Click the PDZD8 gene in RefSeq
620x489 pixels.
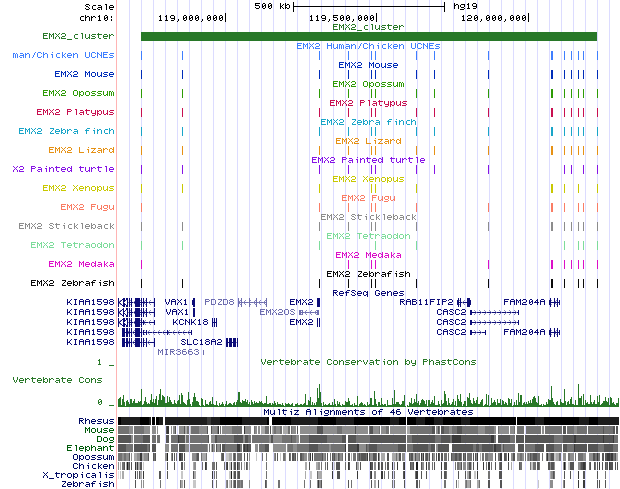[218, 301]
